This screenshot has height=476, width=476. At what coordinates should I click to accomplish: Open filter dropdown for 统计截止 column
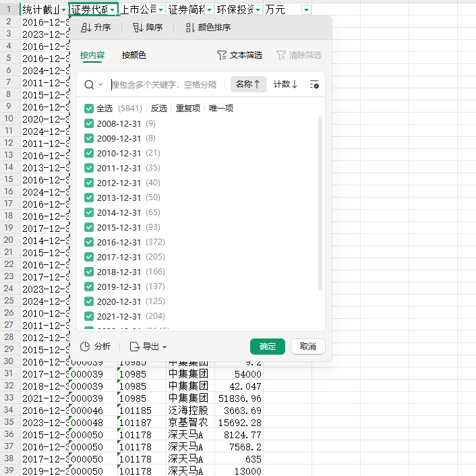pos(63,10)
